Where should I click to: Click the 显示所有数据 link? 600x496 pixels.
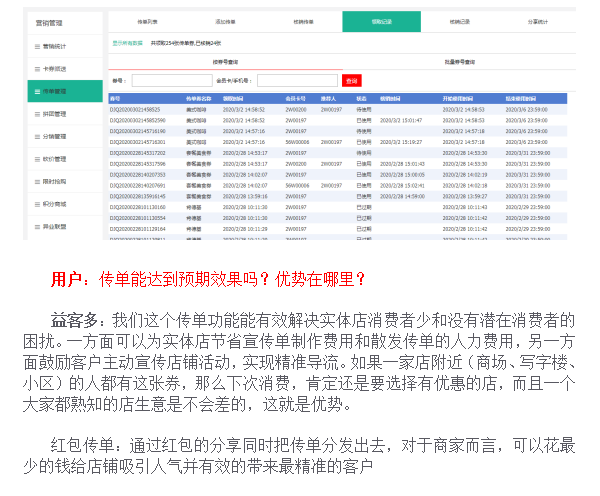[x=127, y=44]
